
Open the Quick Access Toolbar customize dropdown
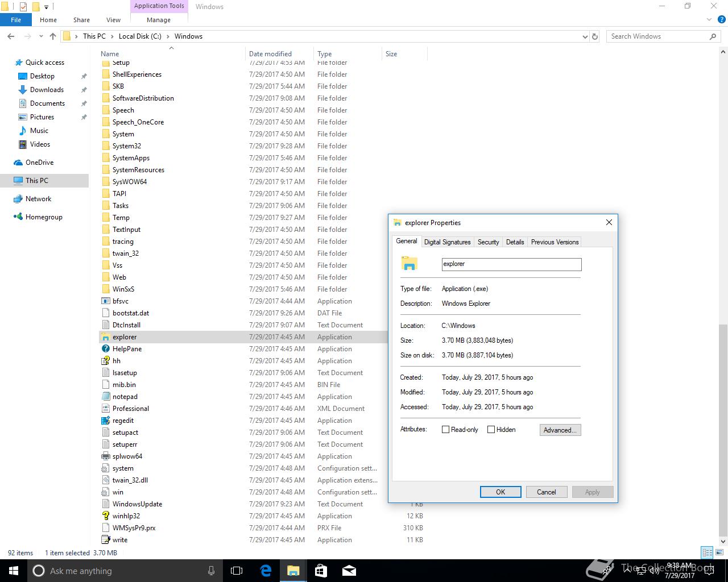click(47, 7)
